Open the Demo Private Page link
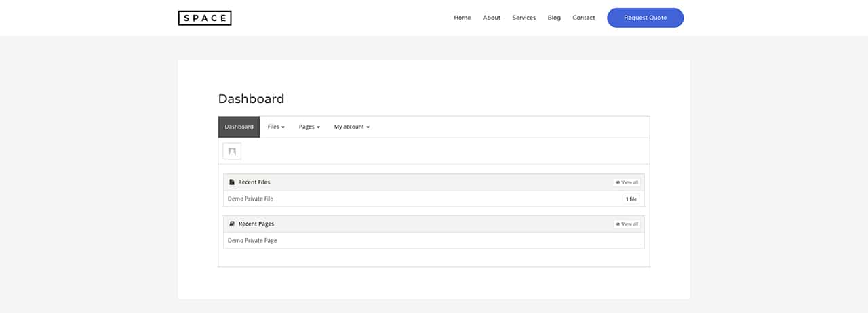Viewport: 868px width, 313px height. pos(252,241)
